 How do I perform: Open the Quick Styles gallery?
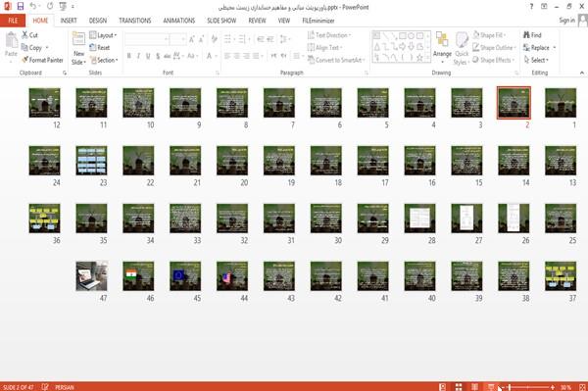[x=462, y=49]
